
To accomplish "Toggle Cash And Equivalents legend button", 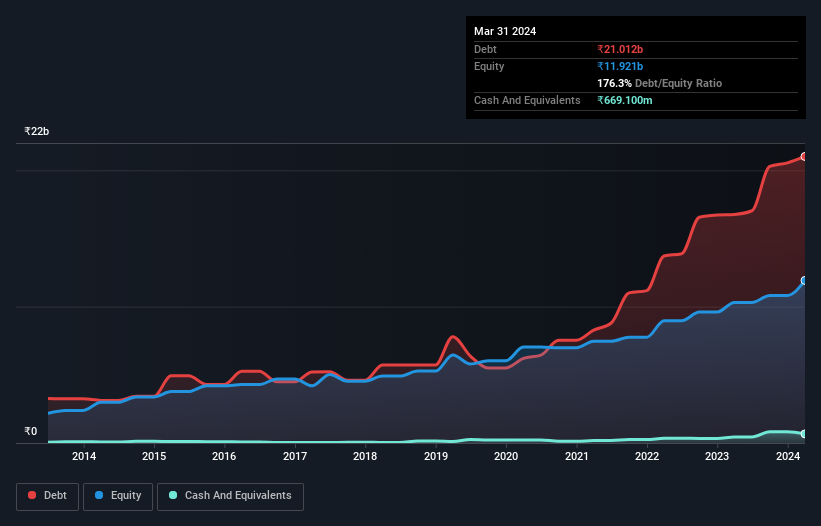I will point(230,496).
